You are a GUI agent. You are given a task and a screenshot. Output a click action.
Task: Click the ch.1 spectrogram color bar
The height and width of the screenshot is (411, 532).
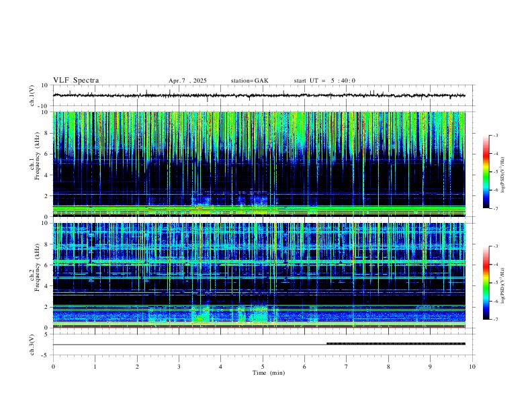486,172
